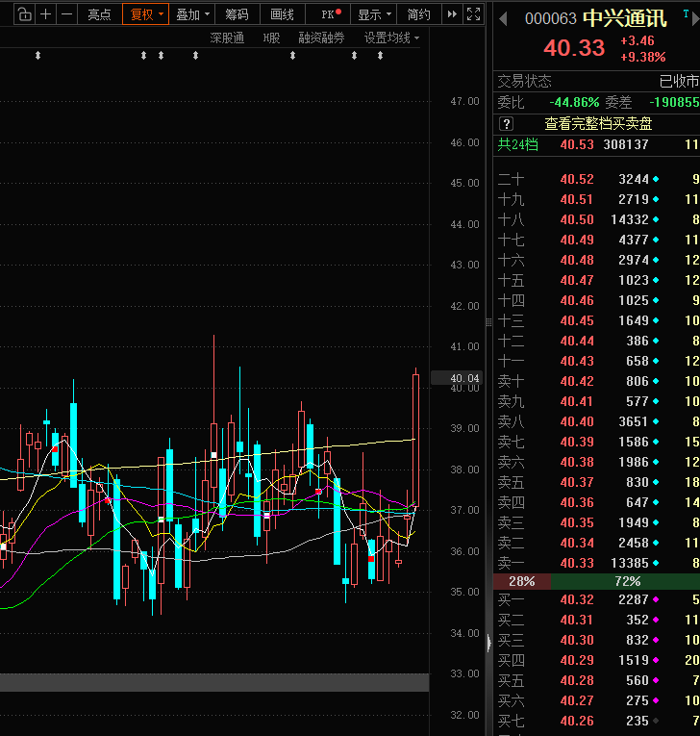This screenshot has height=736, width=700.
Task: Go to previous stock with left arrow
Action: point(504,19)
